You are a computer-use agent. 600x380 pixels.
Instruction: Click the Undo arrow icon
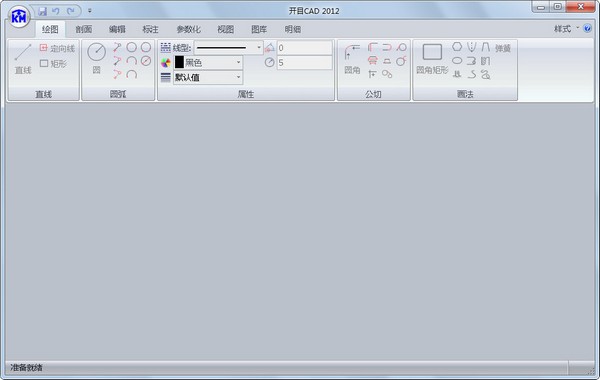coord(56,11)
